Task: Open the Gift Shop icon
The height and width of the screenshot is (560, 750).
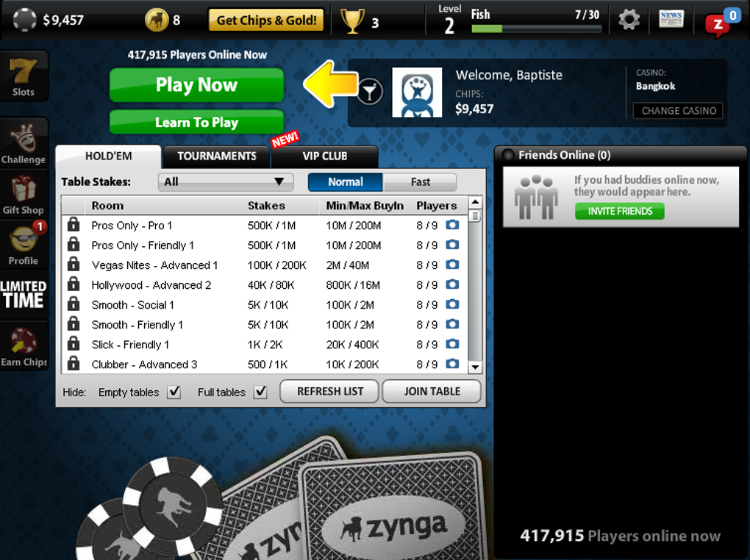Action: (x=24, y=195)
